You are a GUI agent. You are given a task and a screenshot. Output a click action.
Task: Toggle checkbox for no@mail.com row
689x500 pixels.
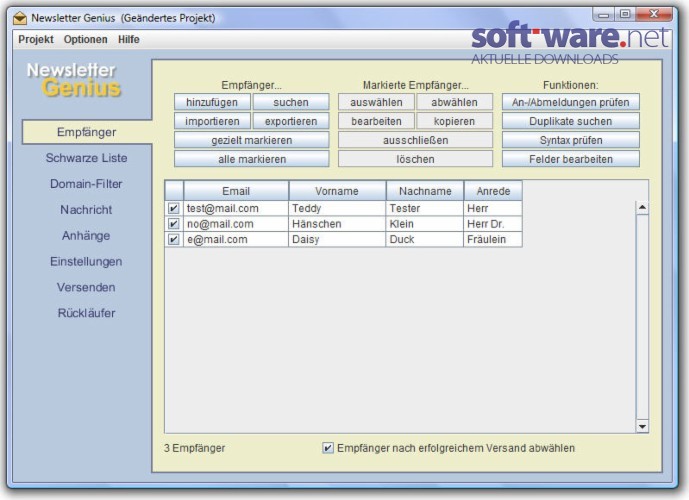coord(174,224)
